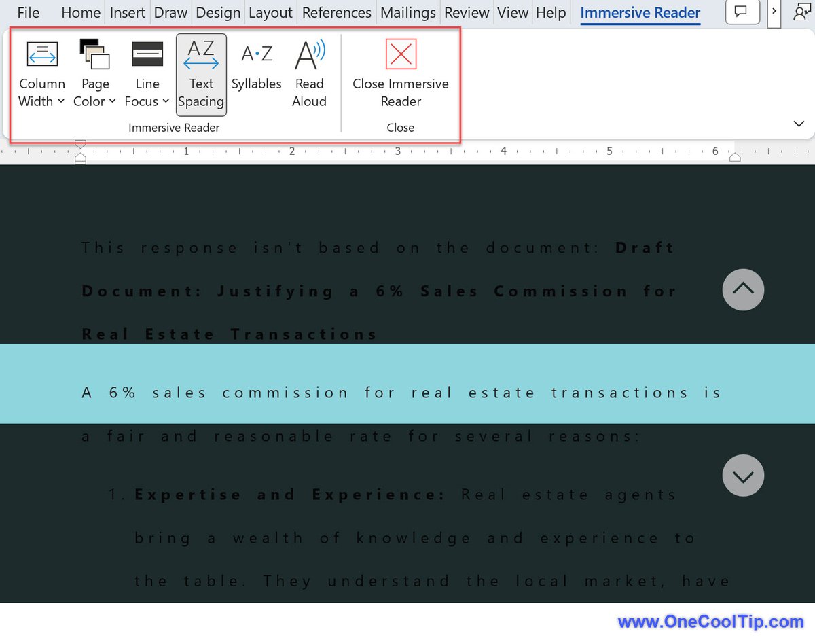Toggle Syllables display on
This screenshot has height=644, width=815.
(x=257, y=73)
